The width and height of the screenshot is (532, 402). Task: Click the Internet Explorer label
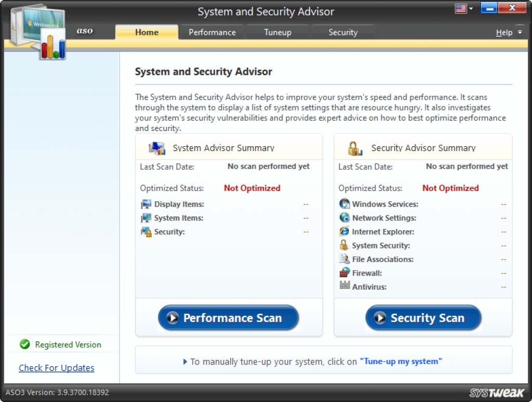point(383,232)
